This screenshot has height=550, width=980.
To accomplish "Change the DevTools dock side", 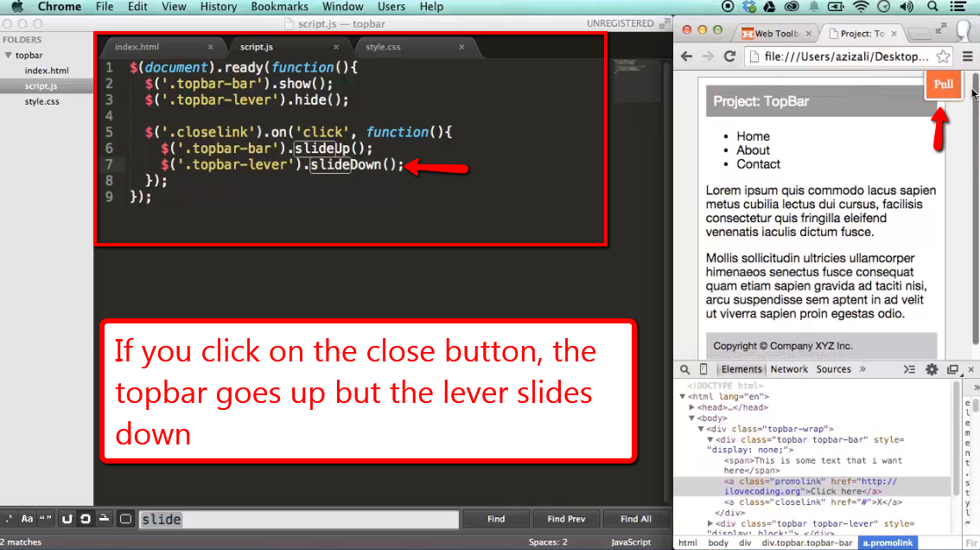I will (x=952, y=369).
